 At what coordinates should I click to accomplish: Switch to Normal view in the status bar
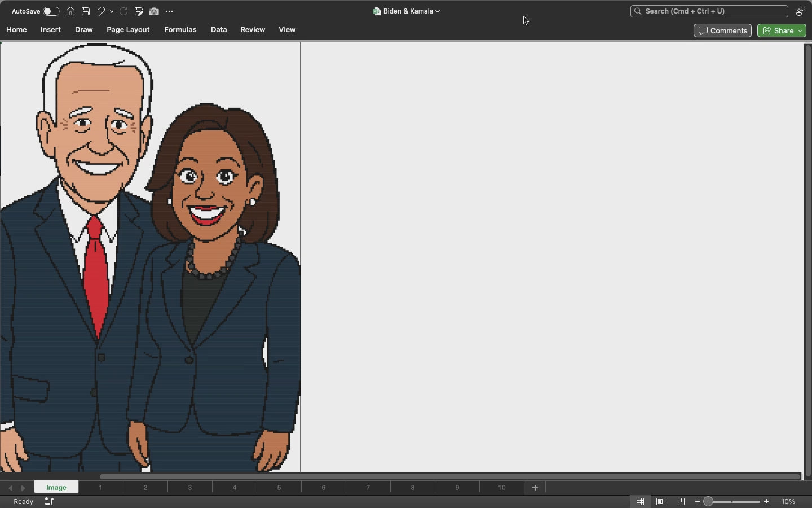(x=641, y=501)
